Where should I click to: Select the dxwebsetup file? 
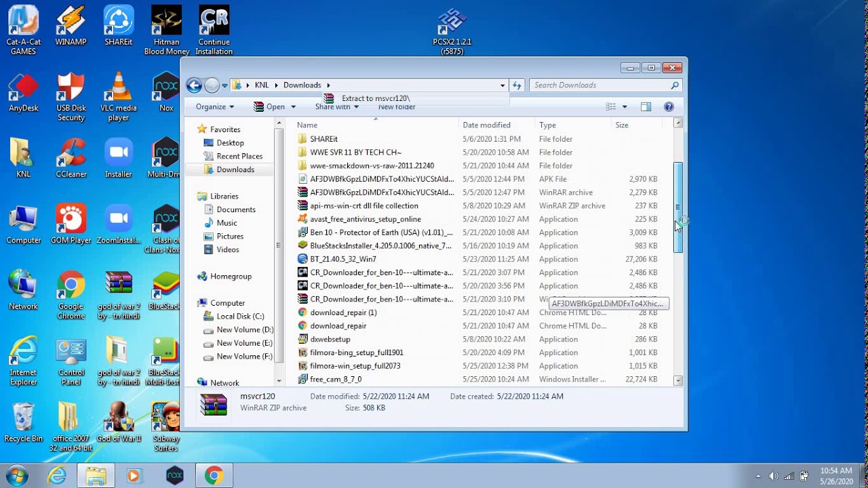pos(478,339)
